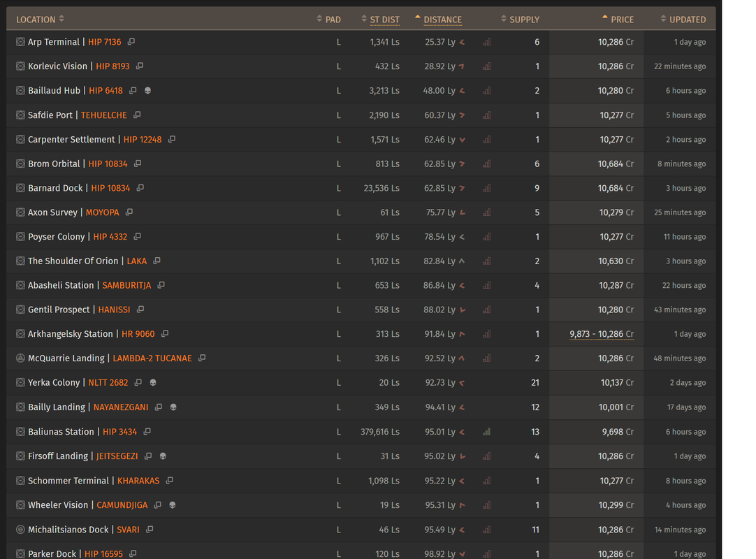Click skull icon in Bailly Landing row
Viewport: 756px width, 559px height.
(x=173, y=407)
